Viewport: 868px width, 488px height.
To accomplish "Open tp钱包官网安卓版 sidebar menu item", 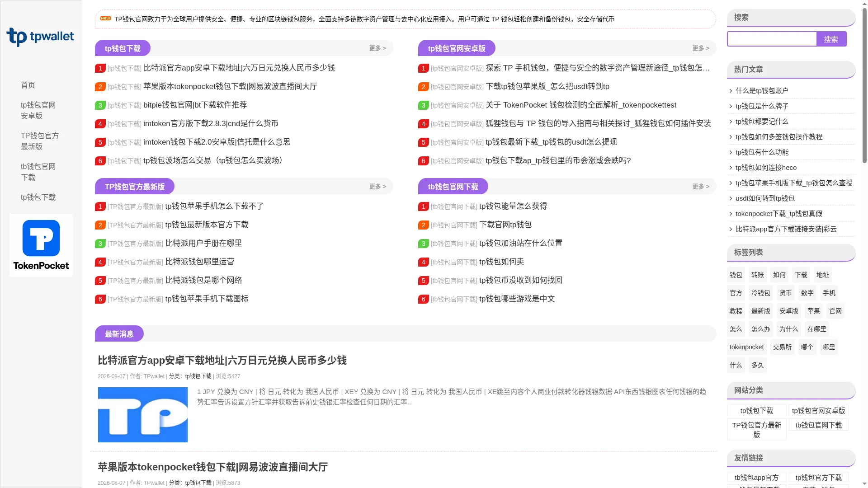I will (38, 110).
